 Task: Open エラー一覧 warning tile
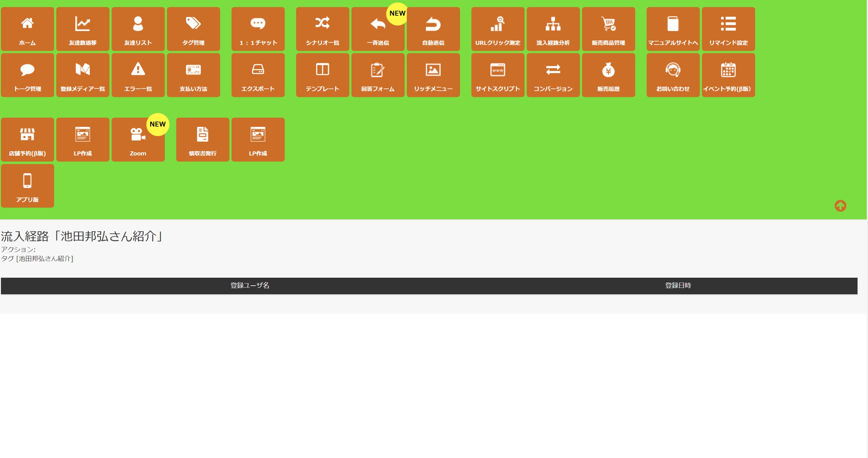tap(138, 75)
